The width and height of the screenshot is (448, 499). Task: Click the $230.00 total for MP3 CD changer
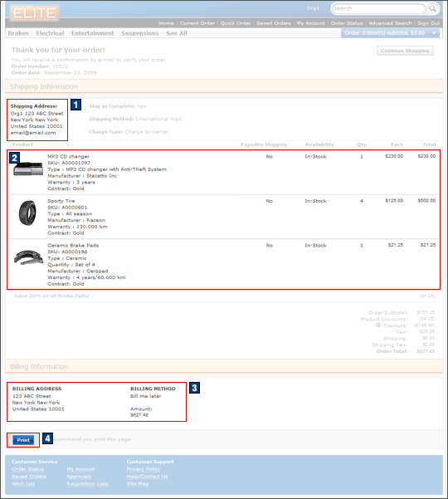(x=426, y=156)
